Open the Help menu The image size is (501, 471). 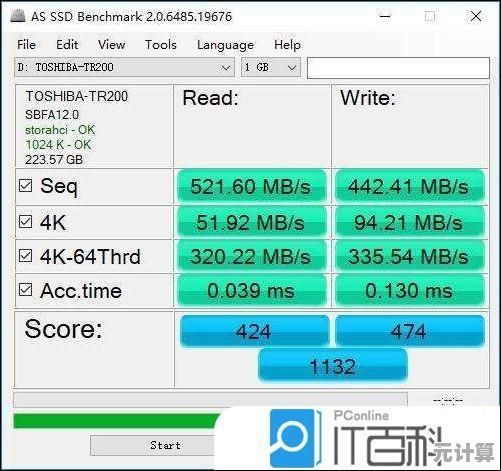[x=287, y=45]
